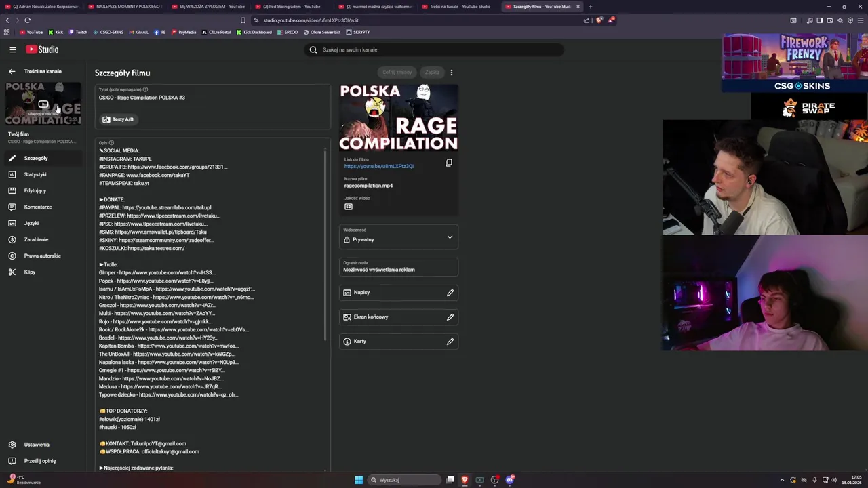The width and height of the screenshot is (868, 488).
Task: Switch to the Treści na kanale browser tab
Action: pyautogui.click(x=460, y=6)
